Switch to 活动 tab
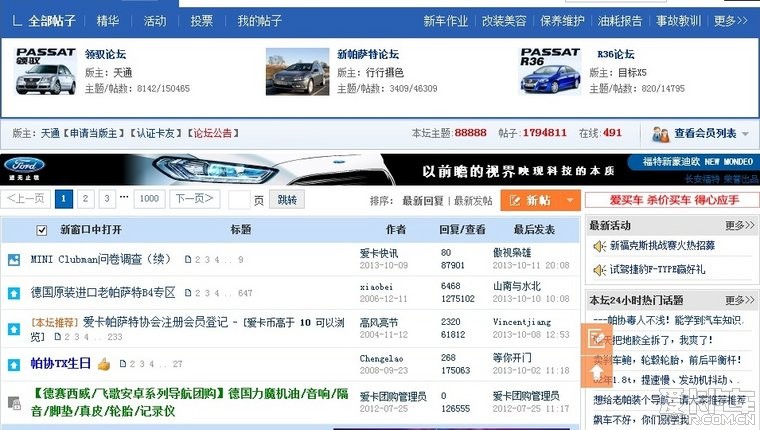760x430 pixels. (155, 21)
